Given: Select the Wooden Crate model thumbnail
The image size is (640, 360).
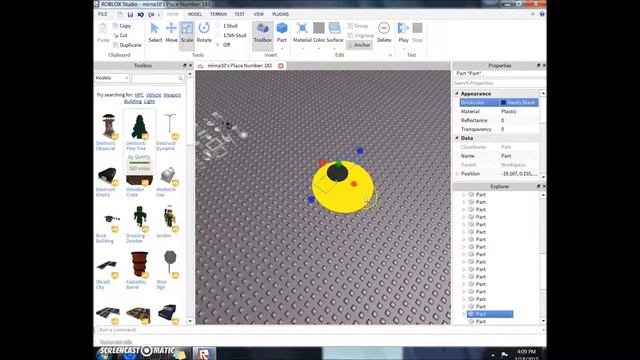Looking at the screenshot, I should coord(139,180).
